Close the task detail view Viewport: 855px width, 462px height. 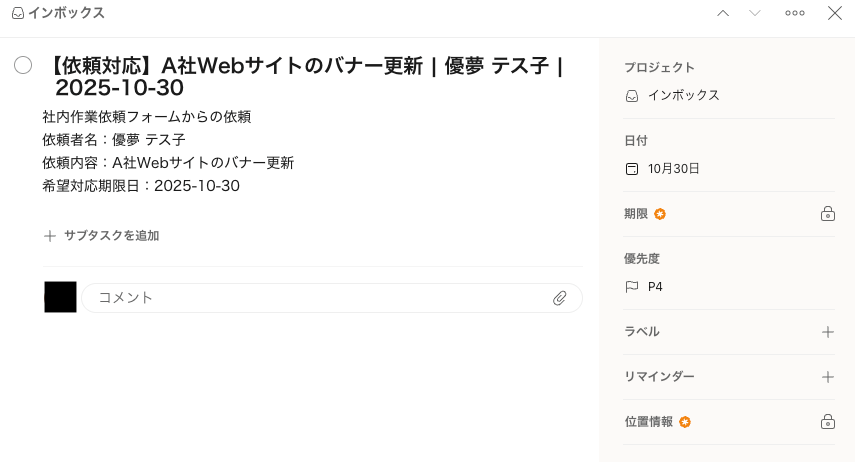(835, 13)
